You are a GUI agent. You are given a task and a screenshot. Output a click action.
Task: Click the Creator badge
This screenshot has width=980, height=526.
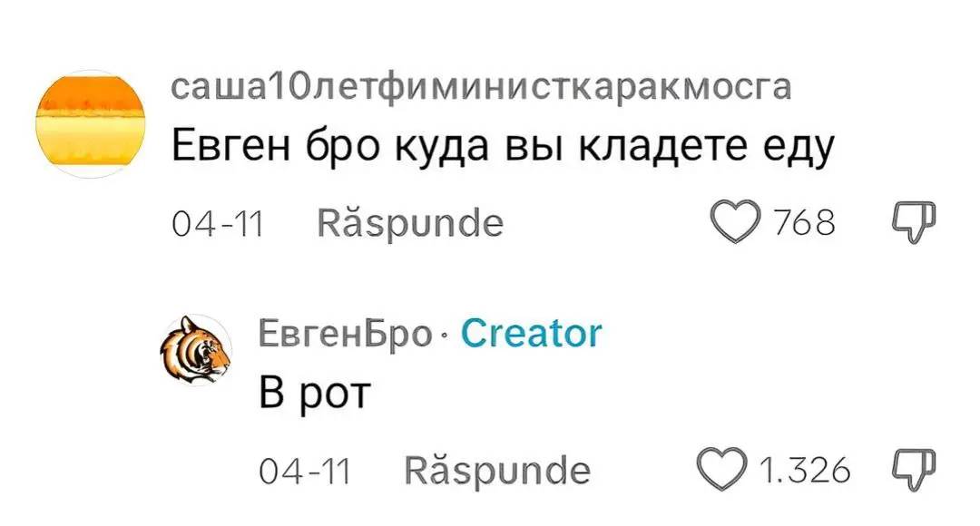click(531, 333)
